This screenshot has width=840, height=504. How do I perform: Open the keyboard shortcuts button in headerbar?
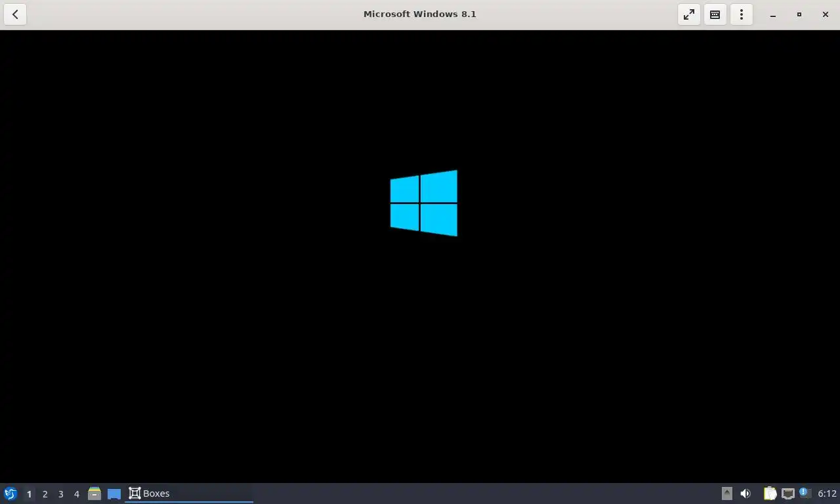[x=715, y=14]
